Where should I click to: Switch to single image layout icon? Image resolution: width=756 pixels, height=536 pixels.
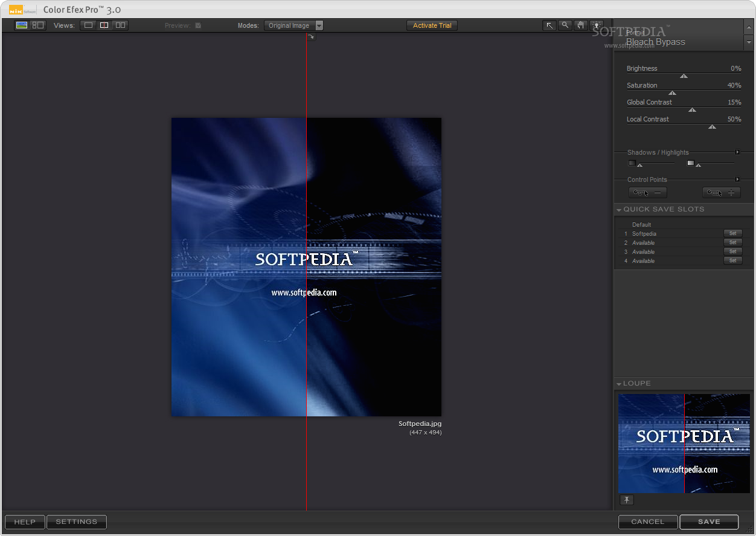22,25
